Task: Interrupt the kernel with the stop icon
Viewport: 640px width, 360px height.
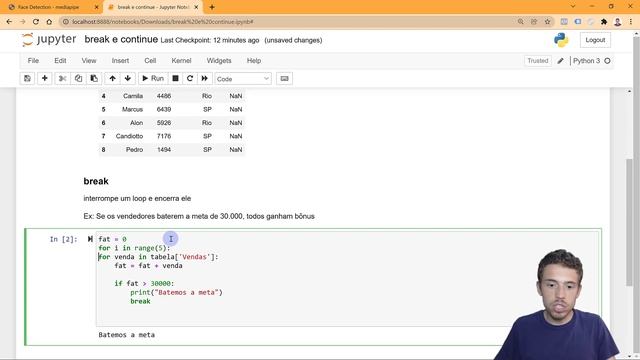Action: pyautogui.click(x=176, y=78)
